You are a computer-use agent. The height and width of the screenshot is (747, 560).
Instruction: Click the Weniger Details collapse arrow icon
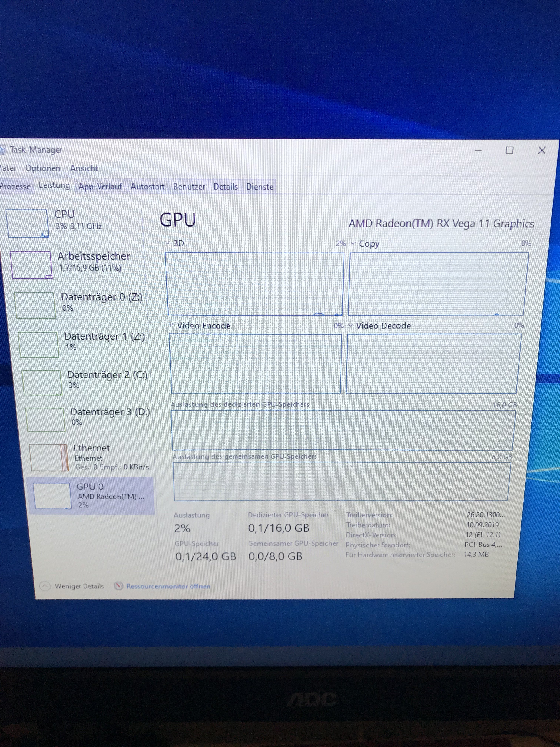45,586
